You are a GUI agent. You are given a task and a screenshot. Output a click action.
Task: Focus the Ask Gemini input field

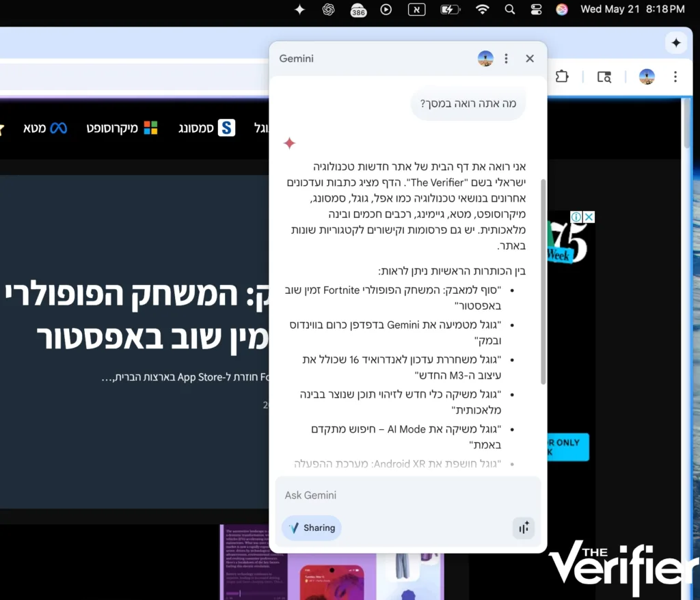coord(407,495)
